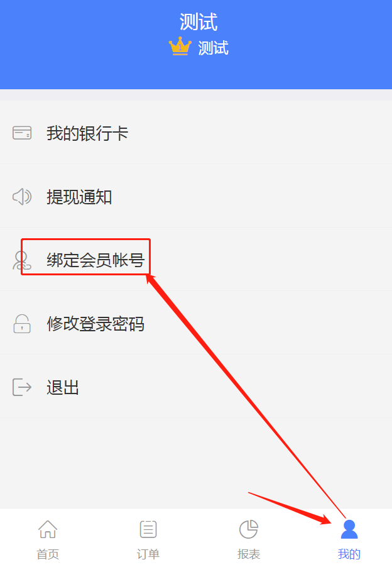Click the blue profile person icon

pyautogui.click(x=349, y=529)
